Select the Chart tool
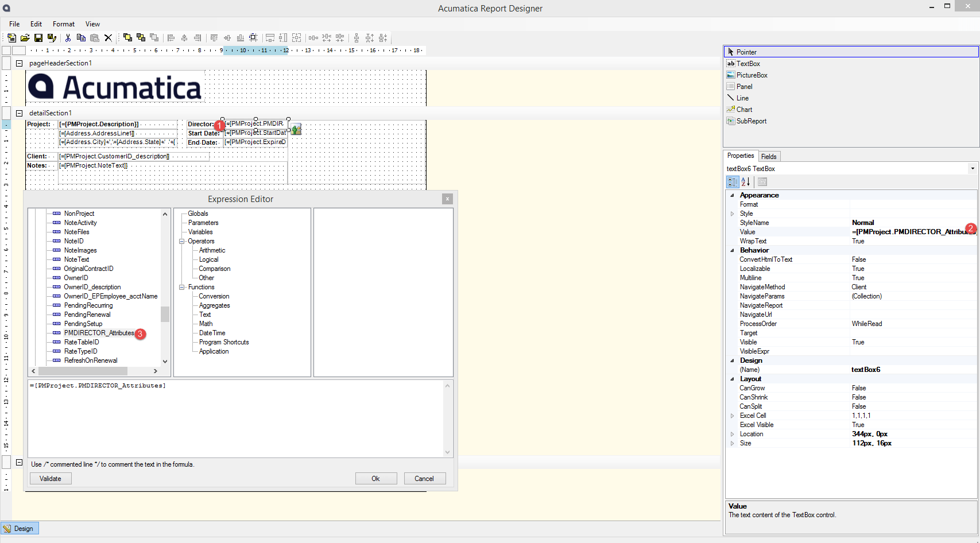The height and width of the screenshot is (543, 980). click(744, 110)
